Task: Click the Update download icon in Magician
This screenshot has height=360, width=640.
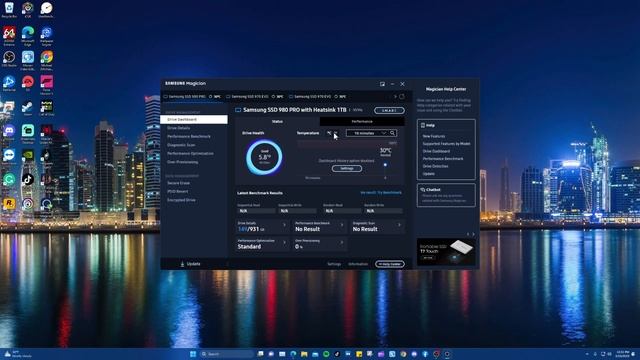Action: [x=182, y=264]
